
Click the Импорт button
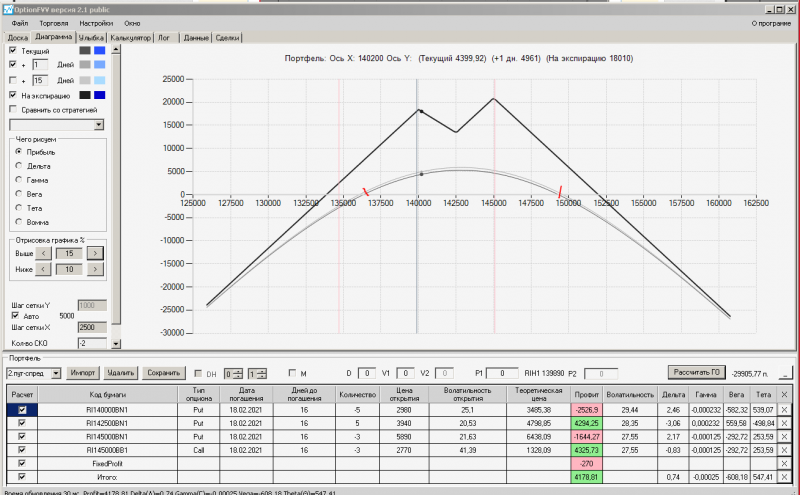pyautogui.click(x=83, y=373)
